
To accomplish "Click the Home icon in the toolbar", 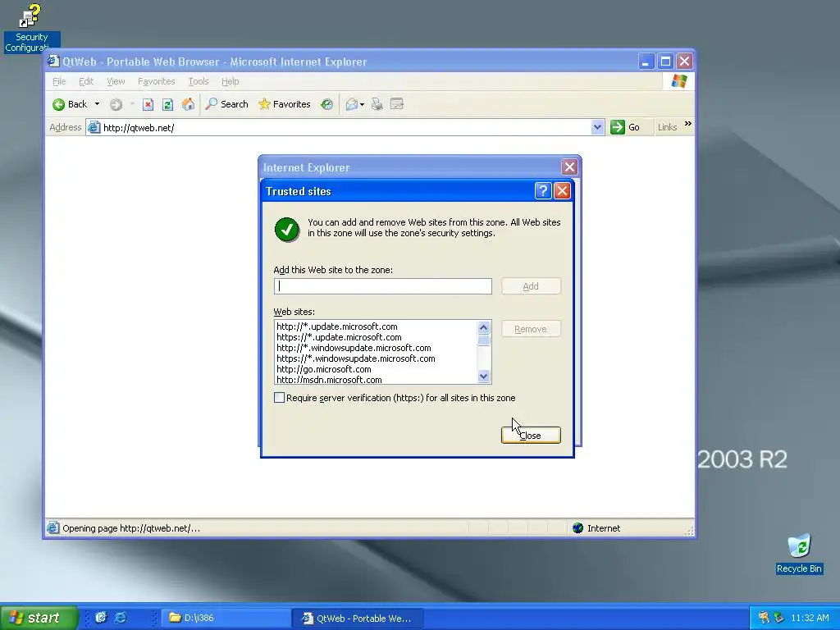I will 188,104.
